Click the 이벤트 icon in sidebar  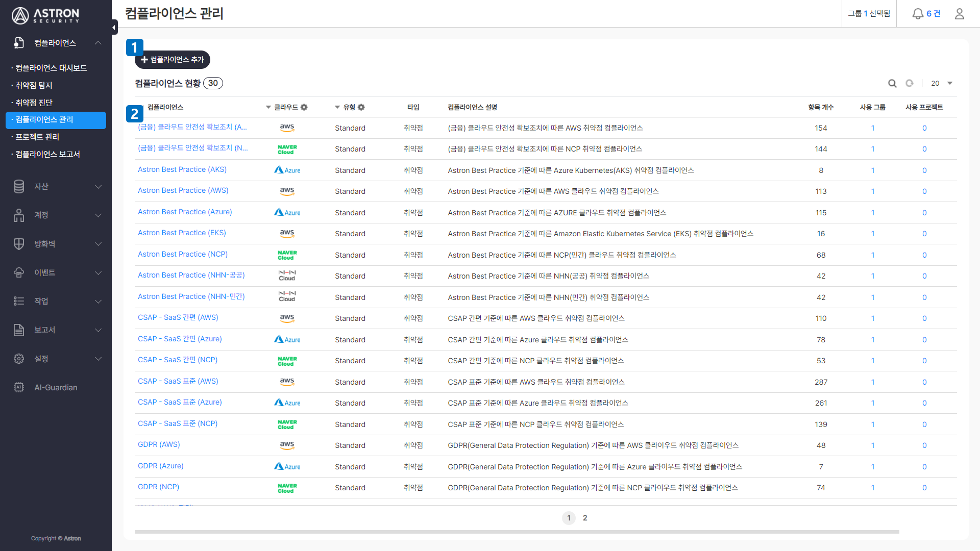(19, 272)
